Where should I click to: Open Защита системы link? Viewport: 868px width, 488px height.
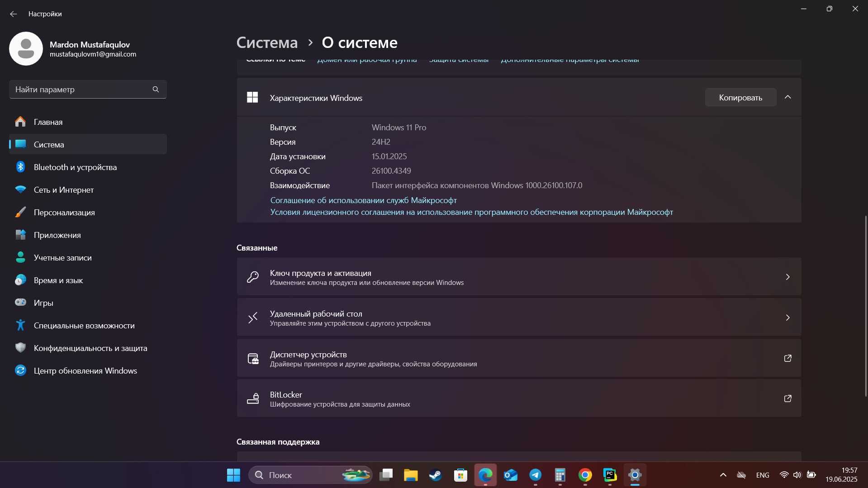pyautogui.click(x=459, y=60)
